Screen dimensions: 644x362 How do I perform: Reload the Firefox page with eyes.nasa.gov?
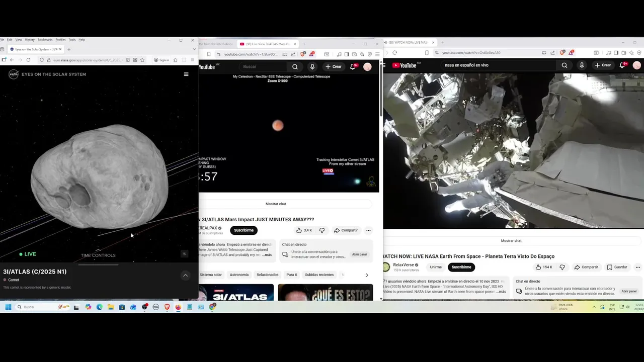pyautogui.click(x=28, y=60)
